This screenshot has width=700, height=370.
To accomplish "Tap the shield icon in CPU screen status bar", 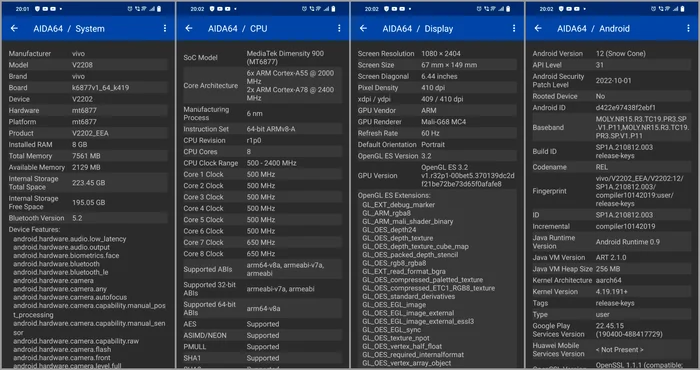I will coord(212,8).
